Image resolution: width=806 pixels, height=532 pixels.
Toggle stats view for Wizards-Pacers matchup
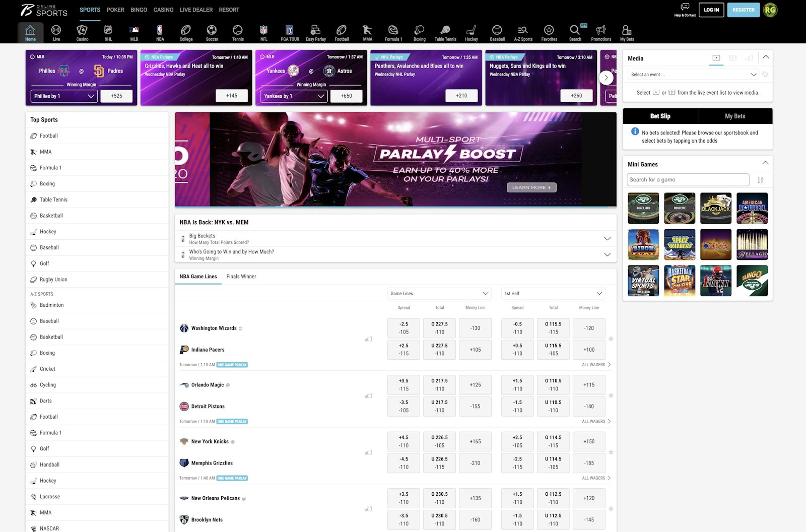[369, 339]
